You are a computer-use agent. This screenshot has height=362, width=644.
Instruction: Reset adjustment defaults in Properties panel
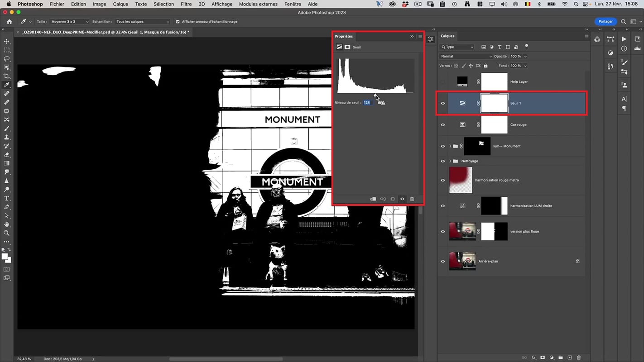(393, 199)
